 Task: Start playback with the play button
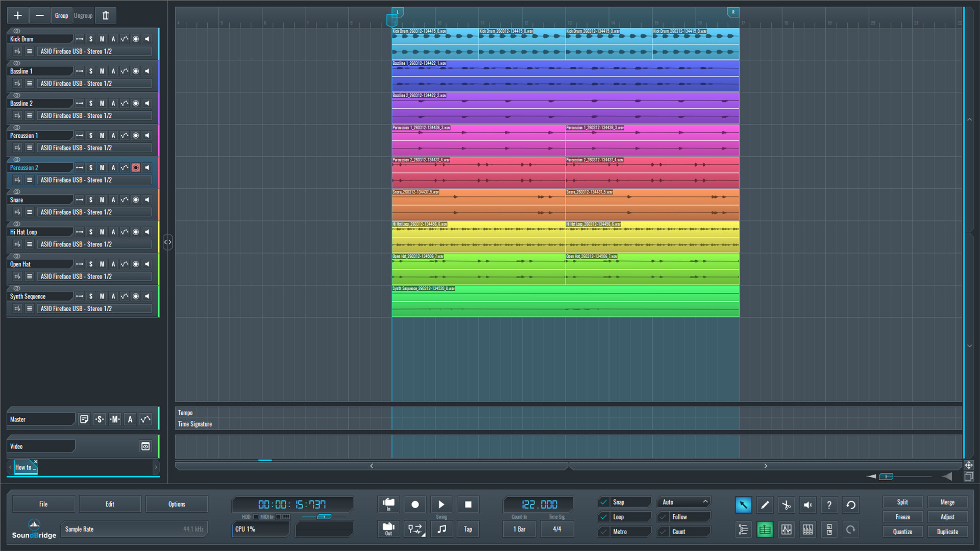click(442, 504)
